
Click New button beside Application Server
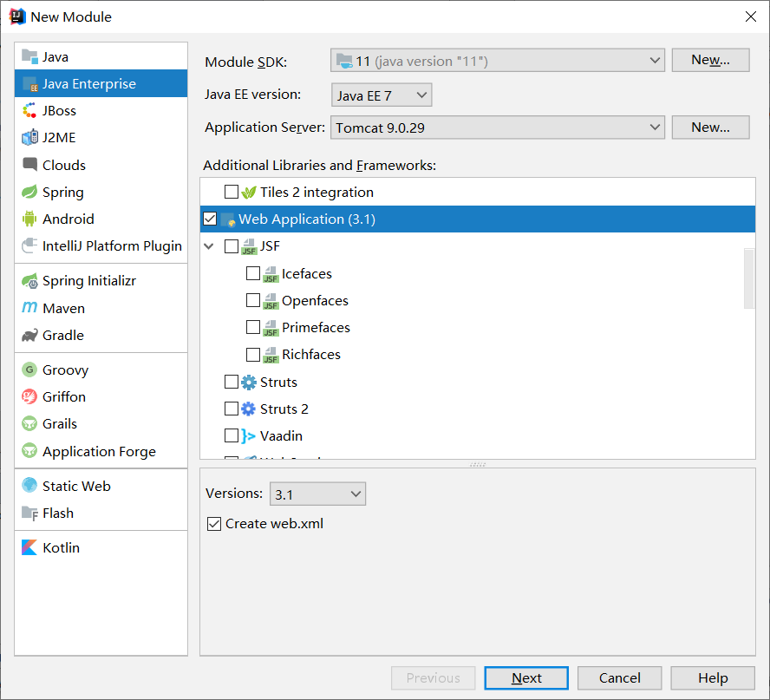[x=710, y=128]
